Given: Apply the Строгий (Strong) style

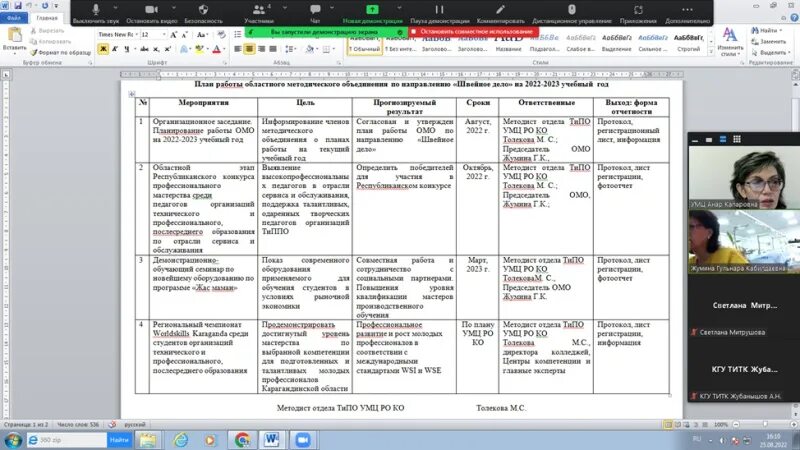Looking at the screenshot, I should coord(688,43).
